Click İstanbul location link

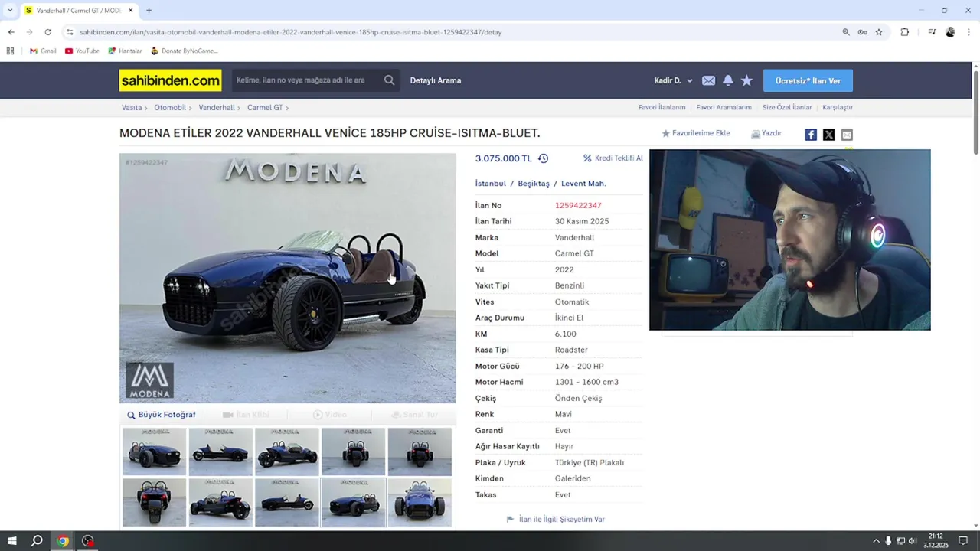click(490, 184)
